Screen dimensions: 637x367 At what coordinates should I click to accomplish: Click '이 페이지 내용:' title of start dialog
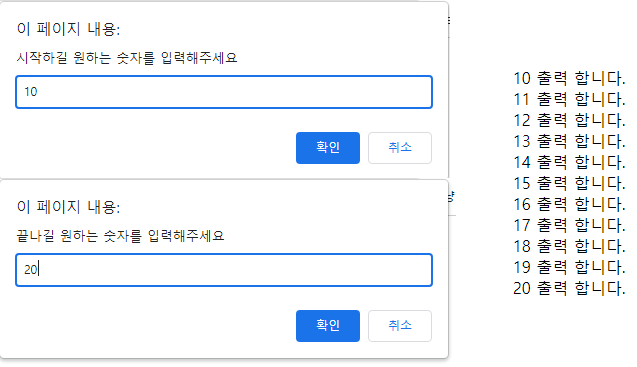click(x=68, y=29)
